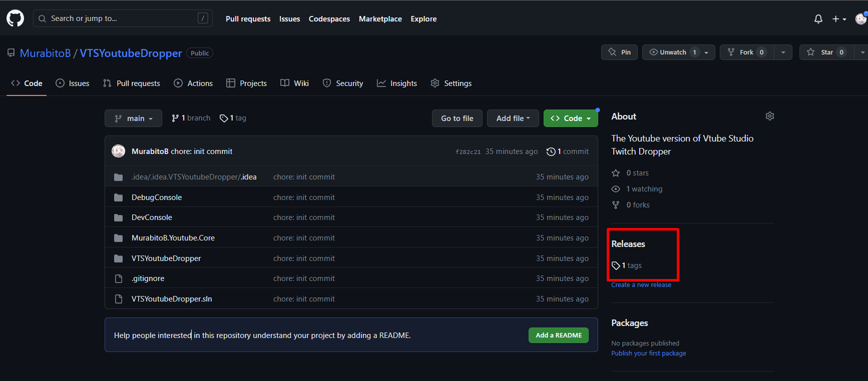Open the Explore page
This screenshot has width=868, height=381.
tap(423, 19)
